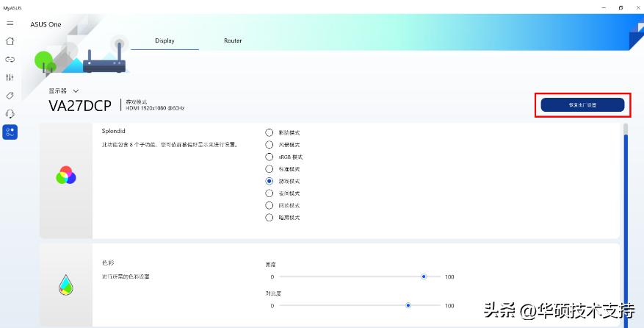Screen dimensions: 644x328
Task: Open the Link to MyASUS sidebar icon
Action: [10, 60]
